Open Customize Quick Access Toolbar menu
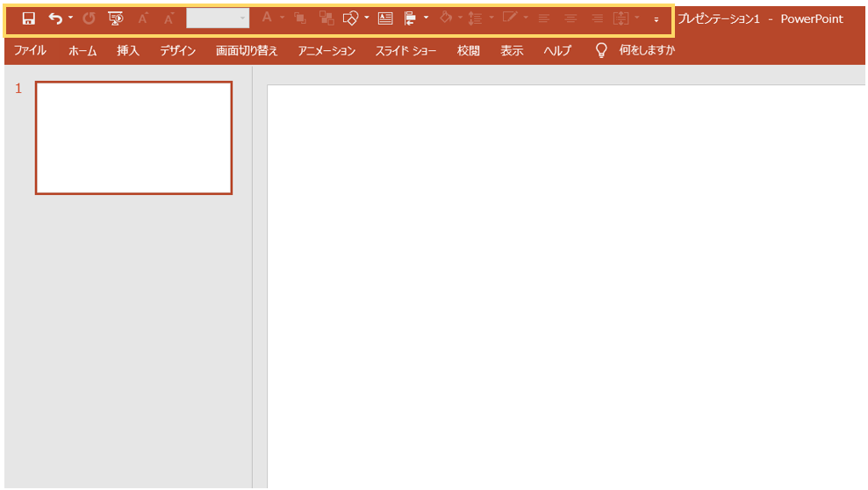 (x=656, y=19)
